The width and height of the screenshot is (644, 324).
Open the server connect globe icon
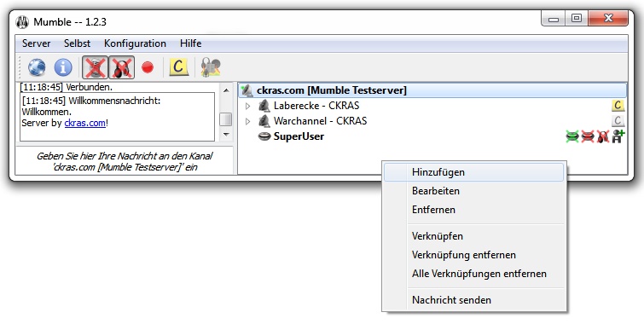click(37, 67)
